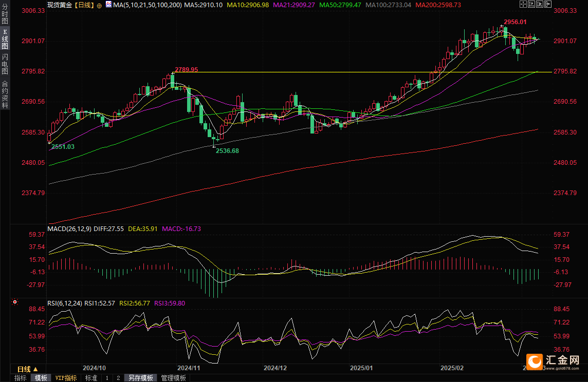Open the MA indicator chart icon
The height and width of the screenshot is (382, 588).
click(x=108, y=5)
